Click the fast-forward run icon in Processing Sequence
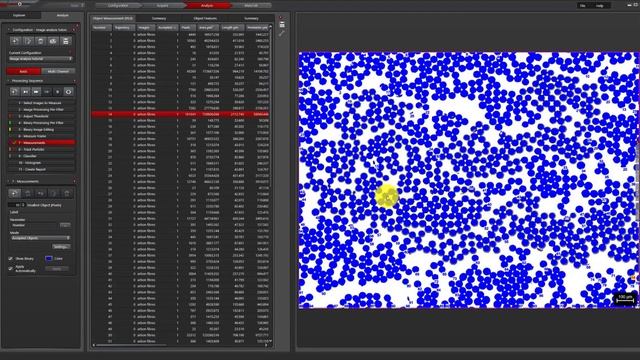The image size is (640, 360). [36, 92]
